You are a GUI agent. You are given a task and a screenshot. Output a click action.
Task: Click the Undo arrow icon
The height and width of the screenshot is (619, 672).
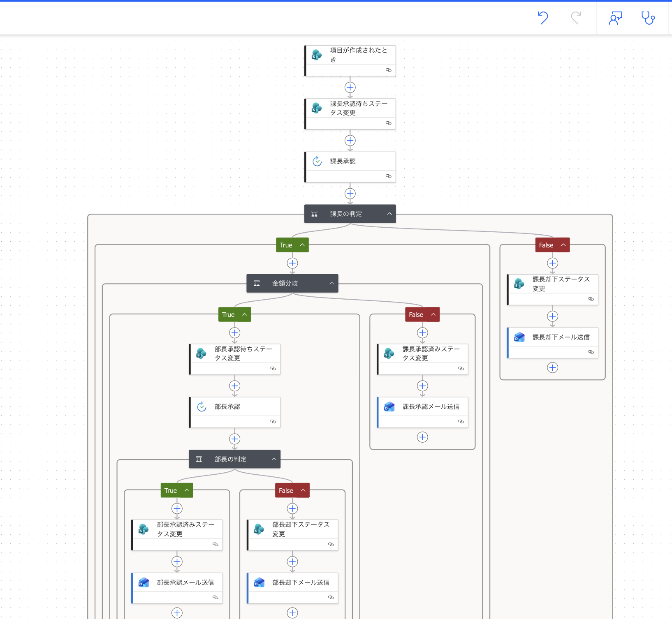click(x=543, y=18)
